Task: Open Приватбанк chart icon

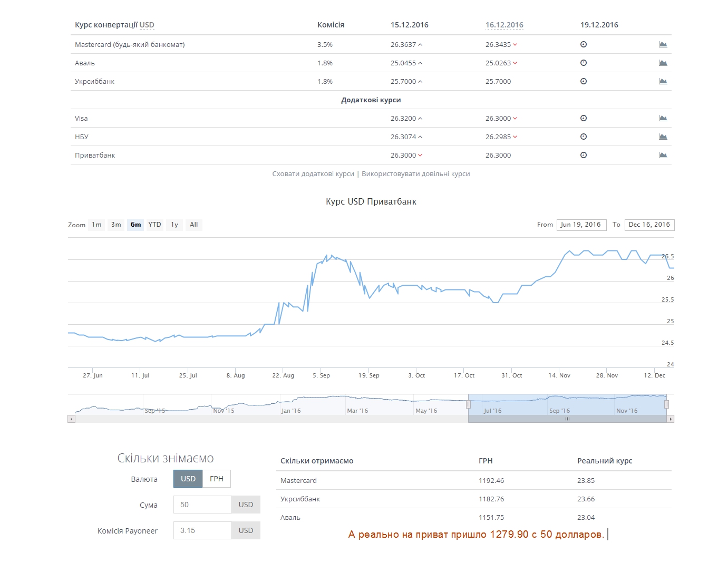Action: point(663,156)
